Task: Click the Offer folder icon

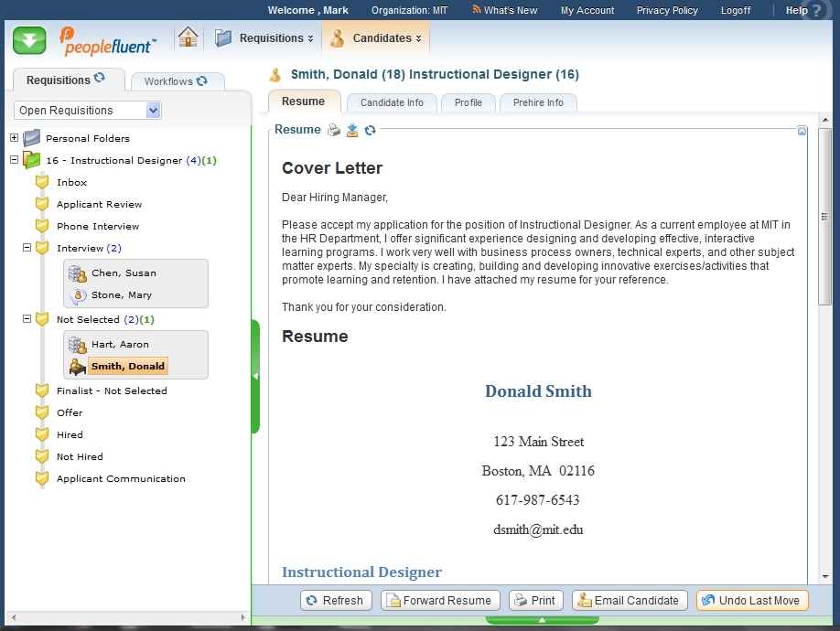Action: coord(41,412)
